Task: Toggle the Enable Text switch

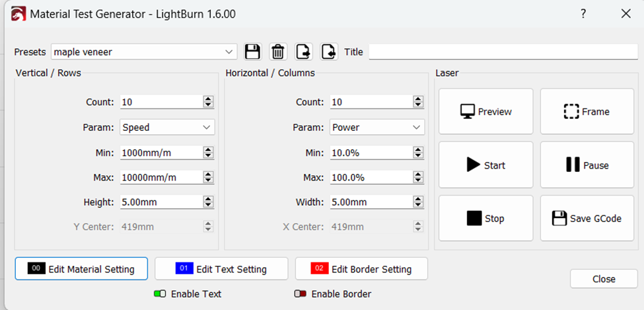Action: click(x=160, y=294)
